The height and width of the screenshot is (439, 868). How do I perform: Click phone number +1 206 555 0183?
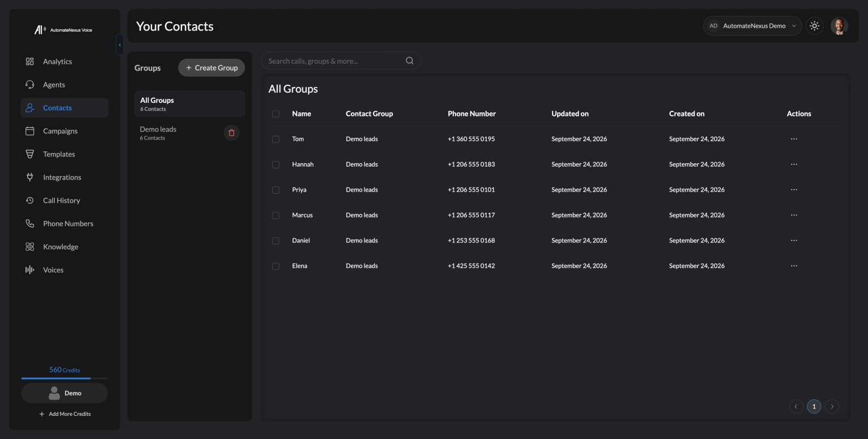pos(471,164)
